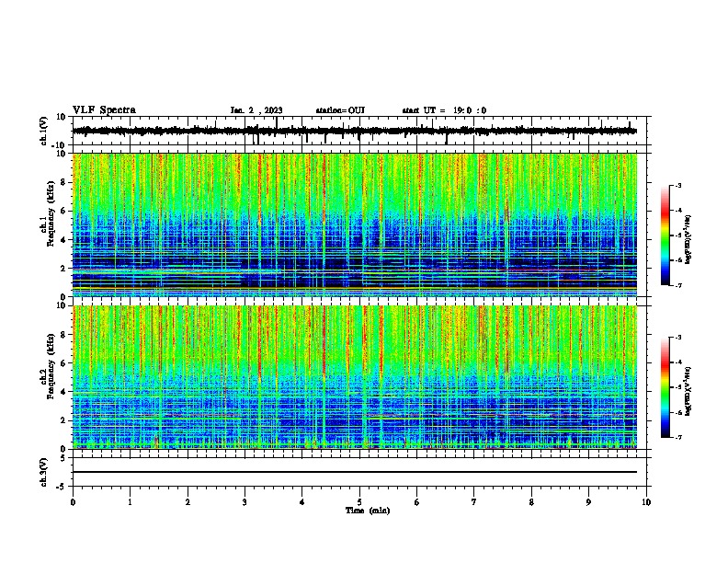Click the "VLF Spectra" plot title
The width and height of the screenshot is (728, 563).
pyautogui.click(x=104, y=109)
